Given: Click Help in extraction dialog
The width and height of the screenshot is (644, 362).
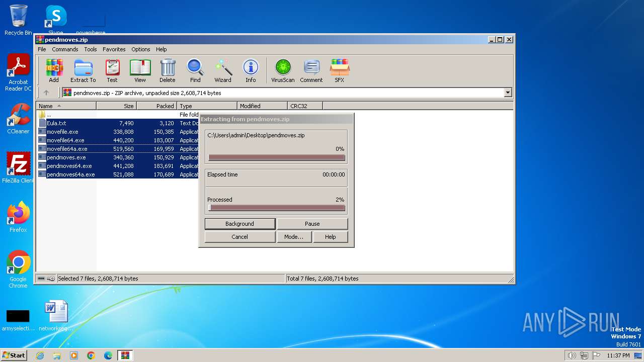Looking at the screenshot, I should [x=331, y=237].
